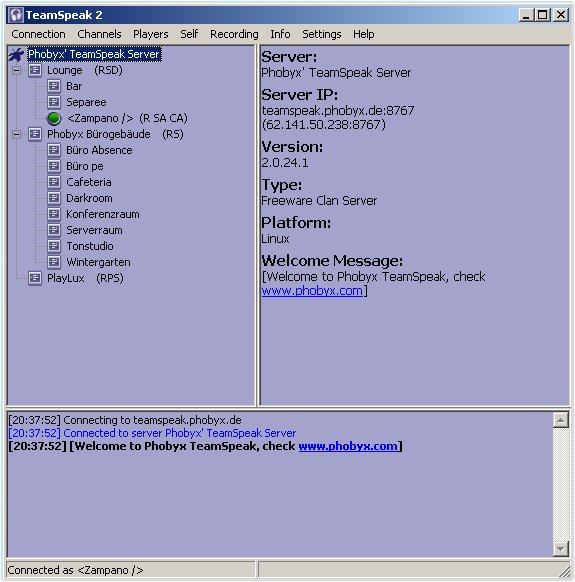This screenshot has width=575, height=582.
Task: Collapse the Phobyx Bürogebäude channel tree
Action: click(16, 134)
